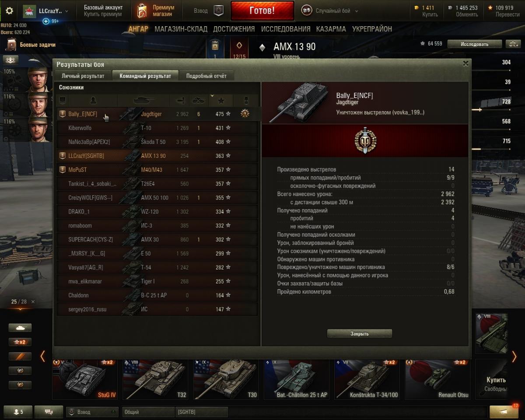Viewport: 525px width, 420px height.
Task: Open the ИССЛЕДОВАНИЯ menu section
Action: tap(286, 29)
